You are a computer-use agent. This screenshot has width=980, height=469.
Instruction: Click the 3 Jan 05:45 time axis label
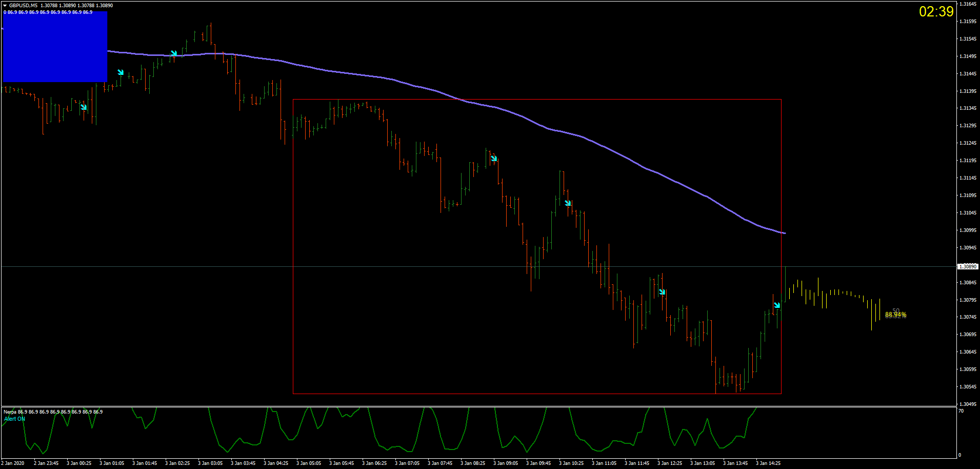tap(342, 463)
